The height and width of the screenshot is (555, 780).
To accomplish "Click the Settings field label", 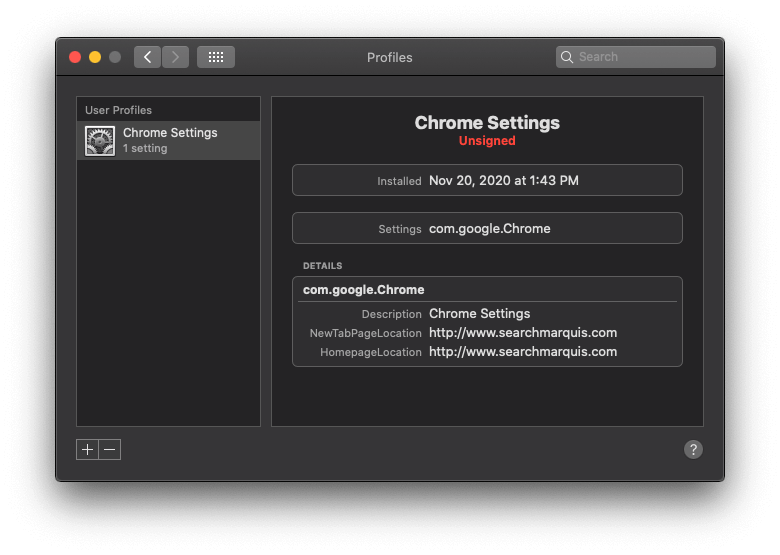I will 400,229.
